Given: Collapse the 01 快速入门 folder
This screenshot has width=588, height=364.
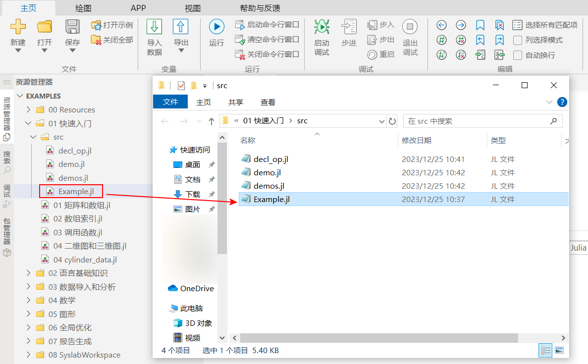Looking at the screenshot, I should click(29, 123).
